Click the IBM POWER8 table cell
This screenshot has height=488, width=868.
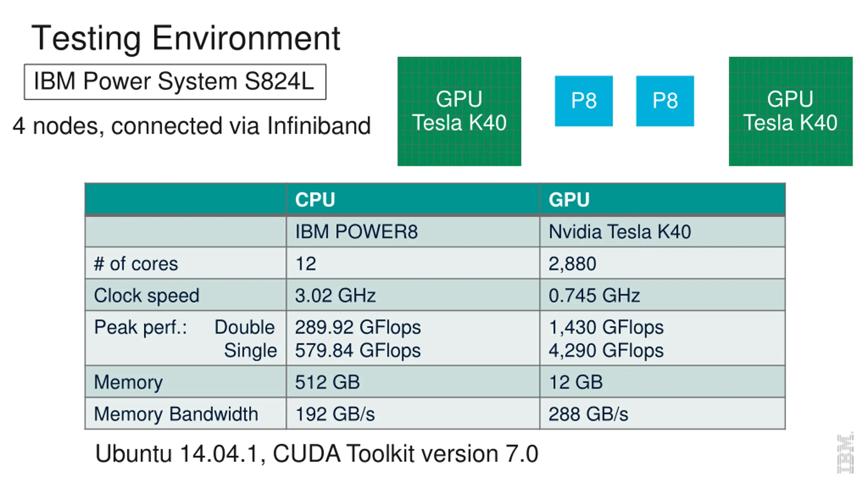[x=356, y=232]
